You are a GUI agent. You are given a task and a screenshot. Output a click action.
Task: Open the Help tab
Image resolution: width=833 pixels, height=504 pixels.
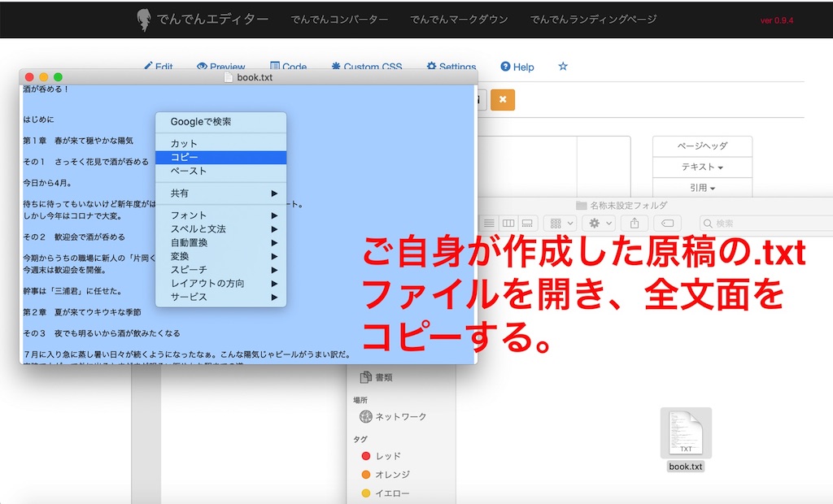point(517,67)
